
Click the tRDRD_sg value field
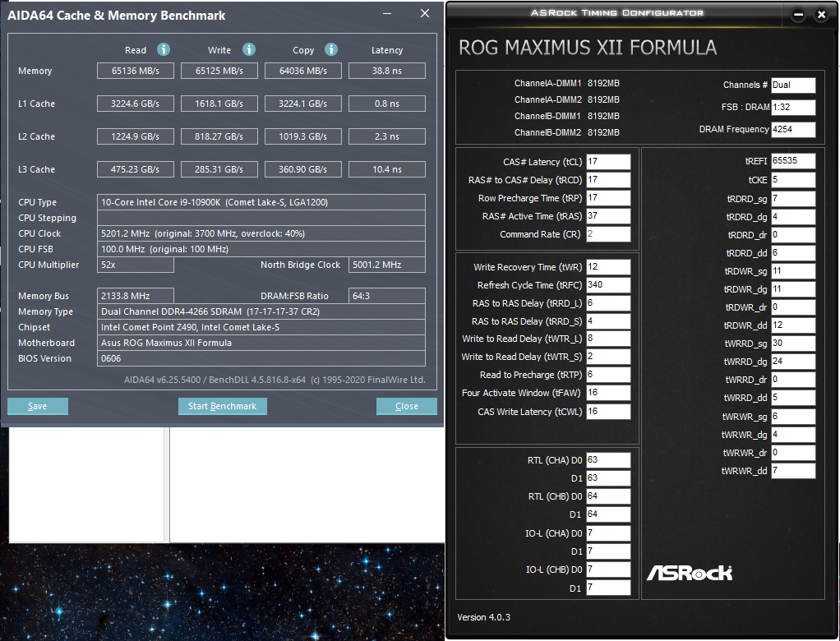793,199
